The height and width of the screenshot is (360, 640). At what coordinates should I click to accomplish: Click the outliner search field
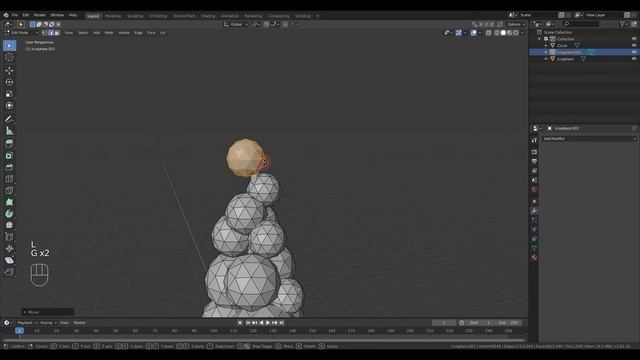(580, 24)
